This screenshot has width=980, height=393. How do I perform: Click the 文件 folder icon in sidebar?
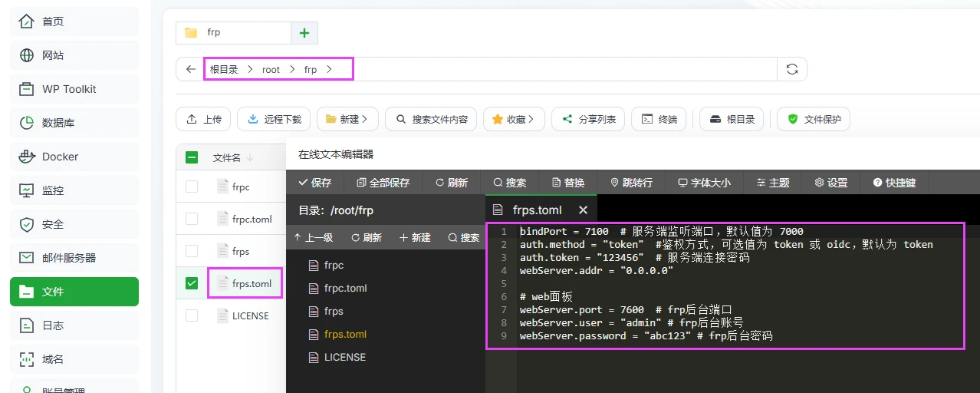pos(27,292)
